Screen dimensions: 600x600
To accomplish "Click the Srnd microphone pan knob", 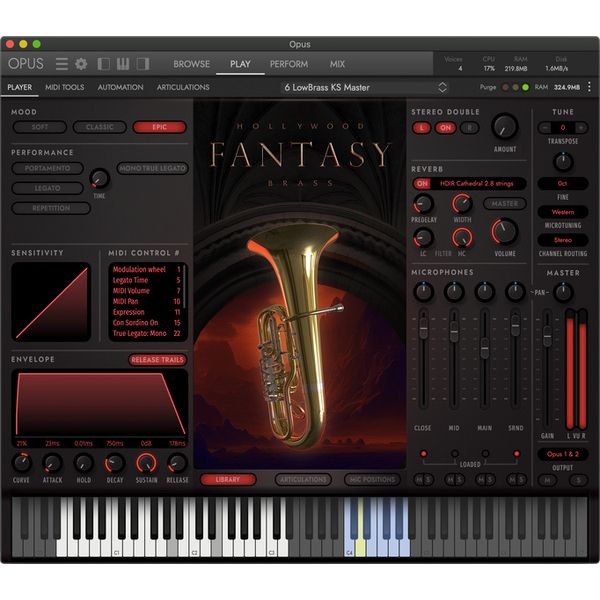I will tap(515, 292).
